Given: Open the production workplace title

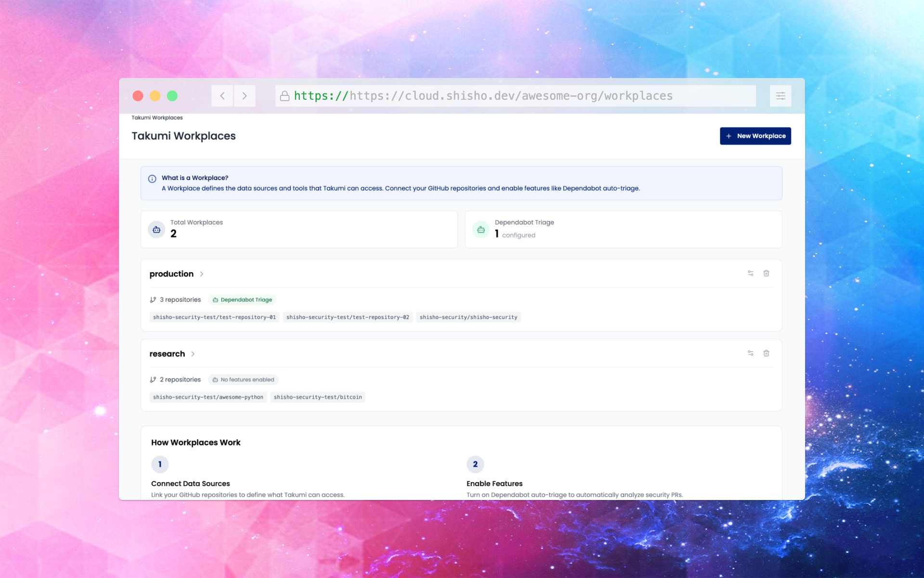Looking at the screenshot, I should tap(171, 274).
